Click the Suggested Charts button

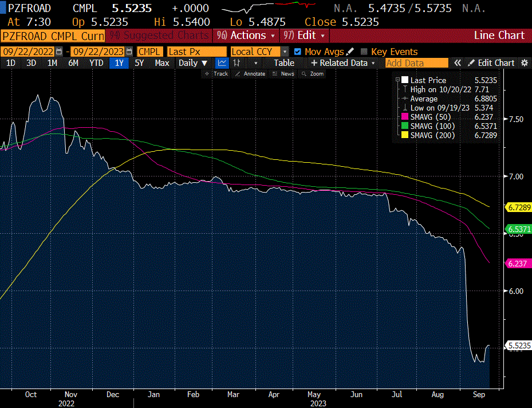159,36
